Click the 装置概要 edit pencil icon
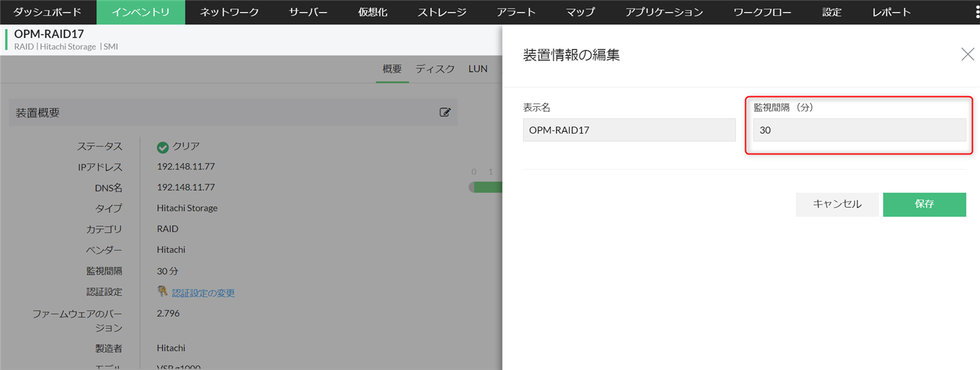980x370 pixels. [445, 112]
